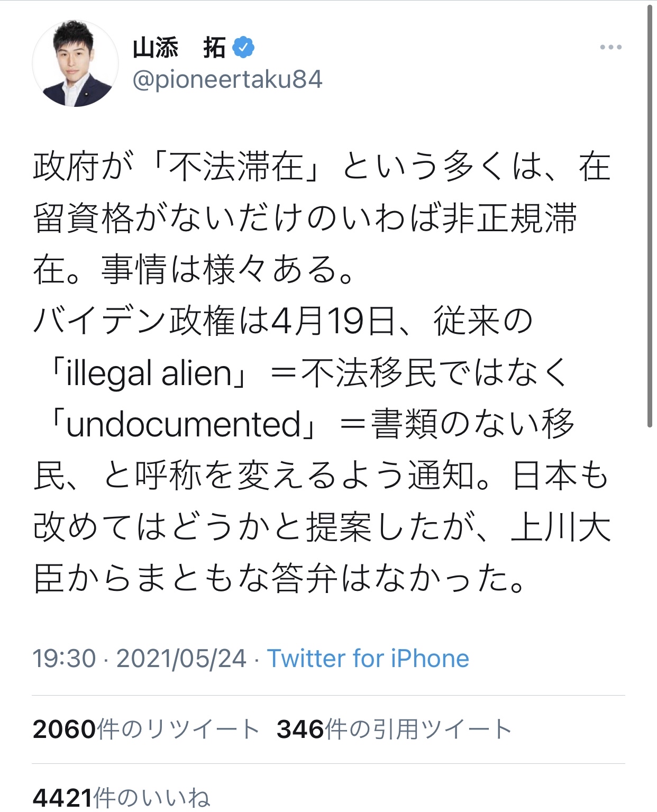Open profile via display name 山添 拓
The image size is (657, 812).
tap(179, 48)
